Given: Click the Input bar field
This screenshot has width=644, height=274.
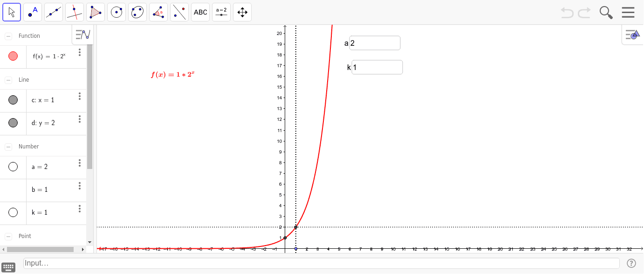Looking at the screenshot, I should click(x=322, y=263).
